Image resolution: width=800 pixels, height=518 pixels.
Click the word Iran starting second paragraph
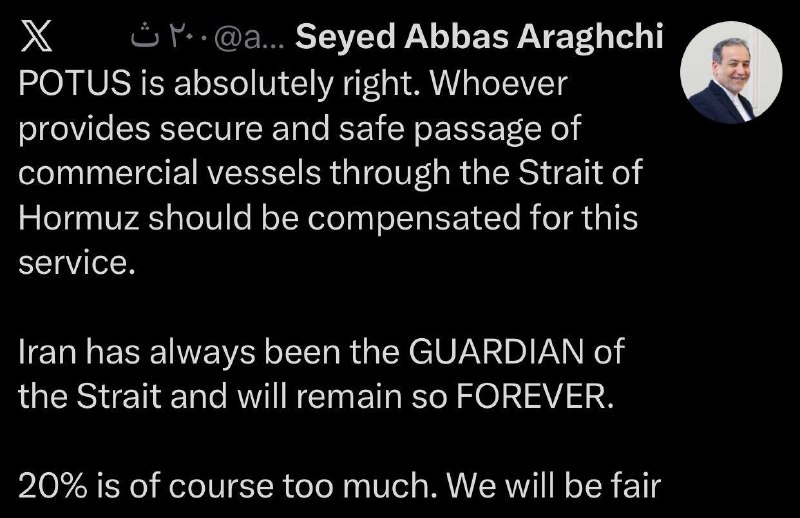tap(44, 352)
